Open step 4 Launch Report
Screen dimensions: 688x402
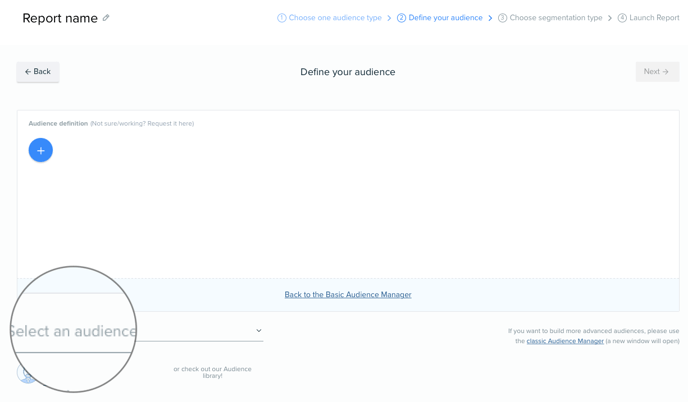tap(649, 18)
